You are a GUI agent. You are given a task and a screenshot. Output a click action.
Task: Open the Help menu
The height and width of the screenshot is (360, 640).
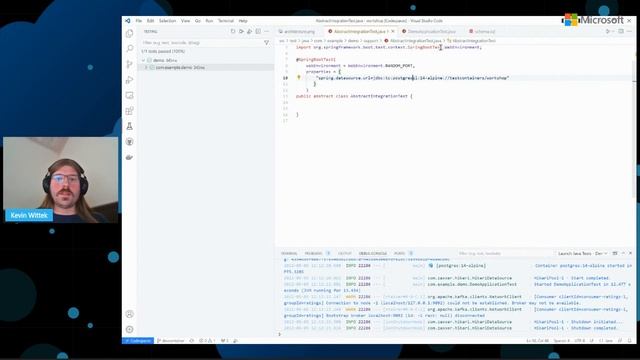[243, 20]
